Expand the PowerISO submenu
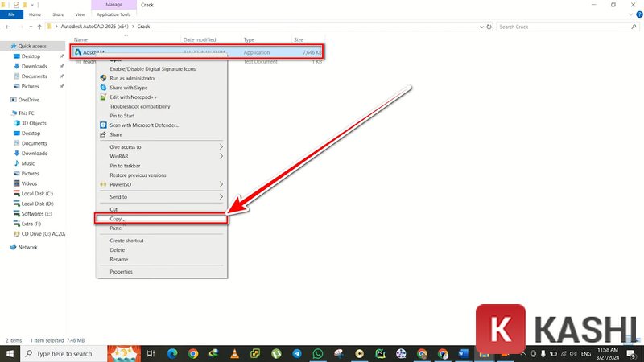644x362 pixels. coord(162,185)
